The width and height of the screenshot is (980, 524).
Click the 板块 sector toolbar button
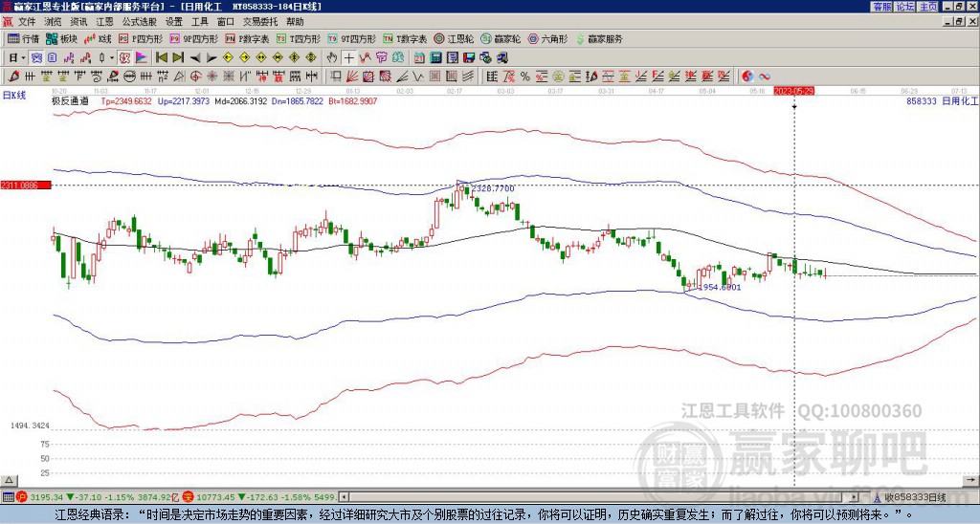[60, 38]
